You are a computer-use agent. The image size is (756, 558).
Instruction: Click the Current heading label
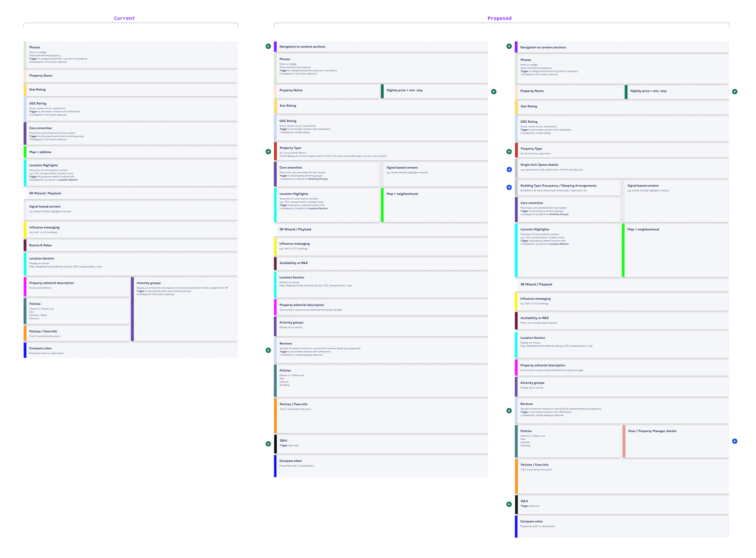coord(124,18)
